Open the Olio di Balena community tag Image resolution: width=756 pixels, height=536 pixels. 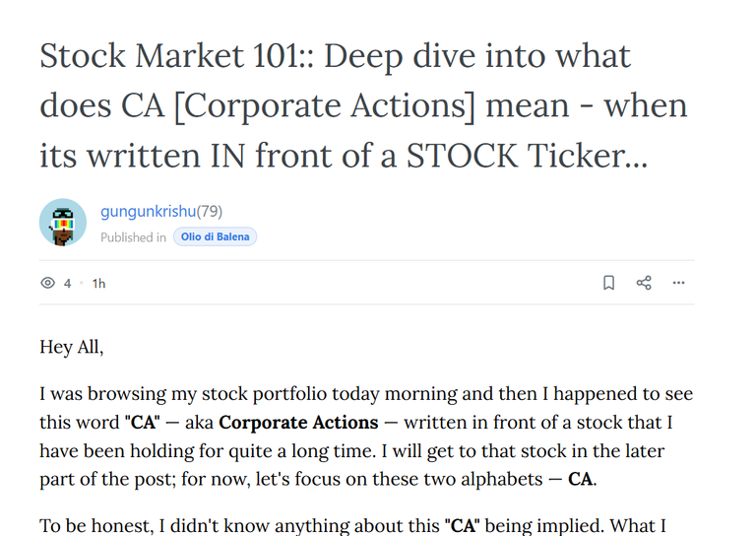click(215, 236)
